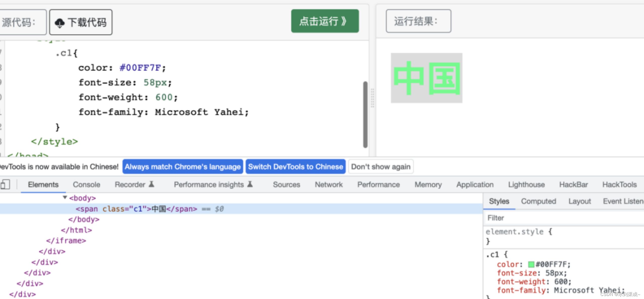Click the Computed styles tab

[538, 201]
